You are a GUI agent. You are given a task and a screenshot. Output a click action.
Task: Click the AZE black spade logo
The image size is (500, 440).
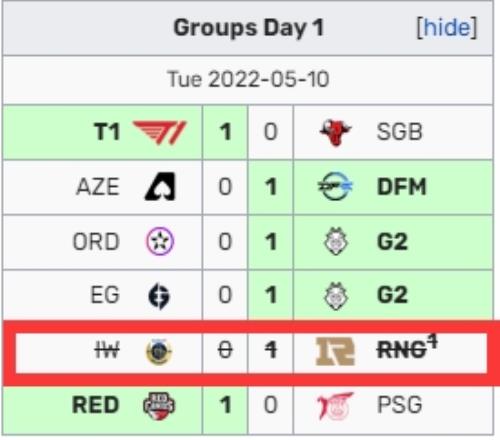tap(160, 187)
